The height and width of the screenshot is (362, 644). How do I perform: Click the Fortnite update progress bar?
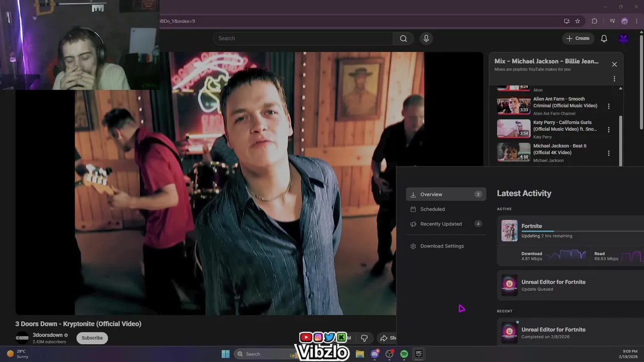[583, 231]
